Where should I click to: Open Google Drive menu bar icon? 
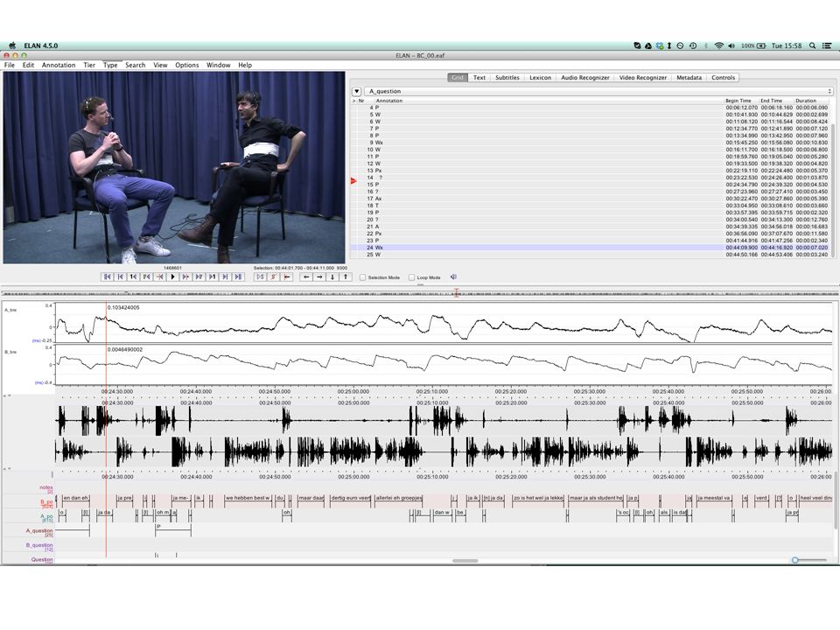tap(647, 45)
